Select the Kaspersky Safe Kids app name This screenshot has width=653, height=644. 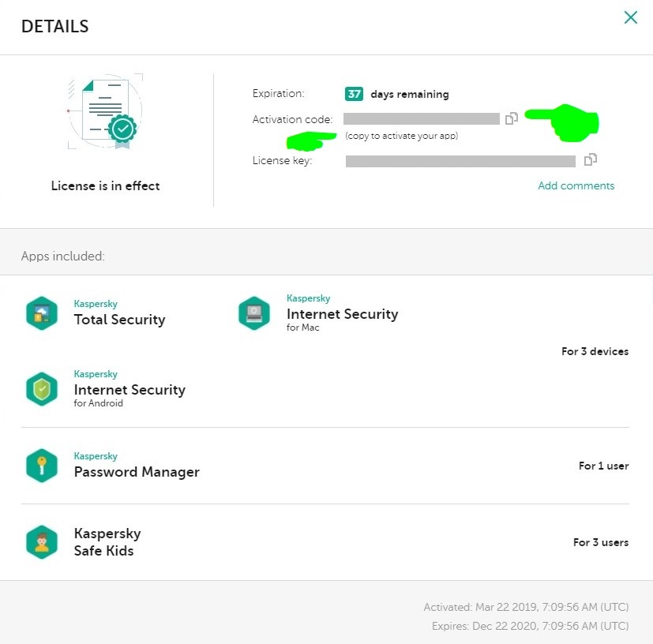click(x=107, y=542)
